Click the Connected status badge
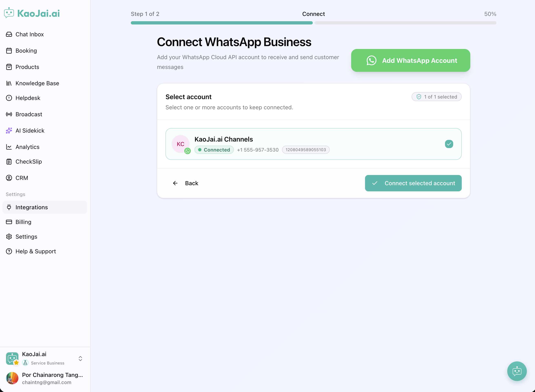Screen dimensions: 535x392 coord(214,150)
